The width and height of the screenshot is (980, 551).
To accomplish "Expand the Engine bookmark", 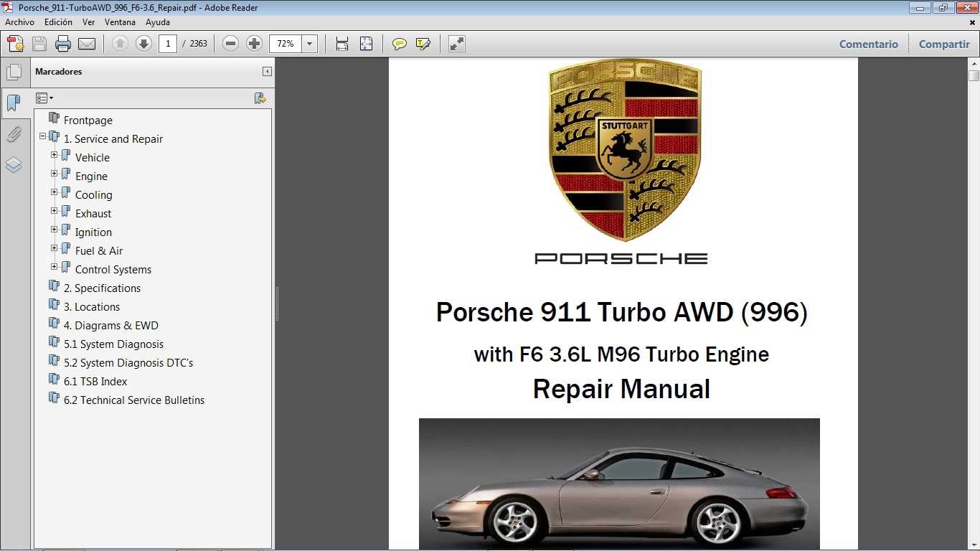I will (x=55, y=173).
